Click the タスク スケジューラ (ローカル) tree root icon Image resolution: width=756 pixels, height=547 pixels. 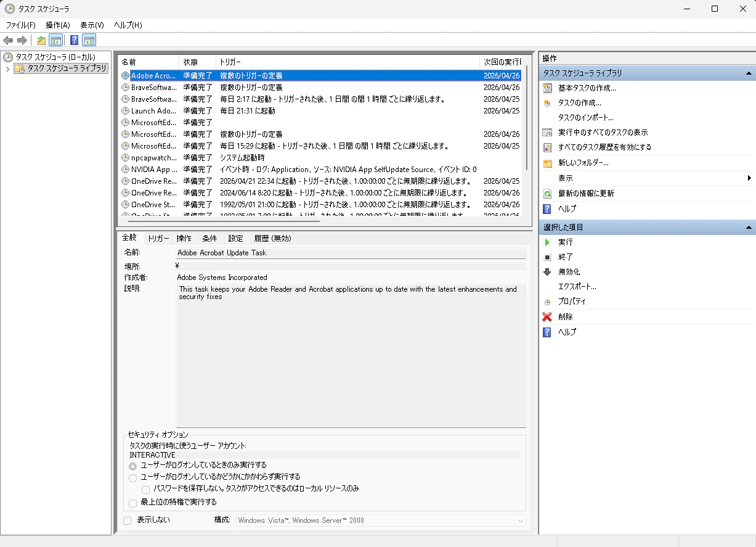coord(8,57)
